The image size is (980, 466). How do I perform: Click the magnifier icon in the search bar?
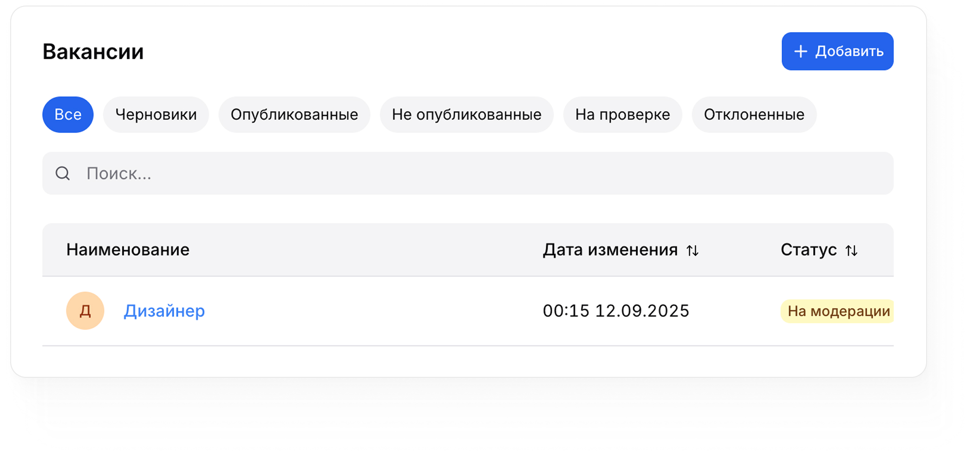pyautogui.click(x=63, y=174)
